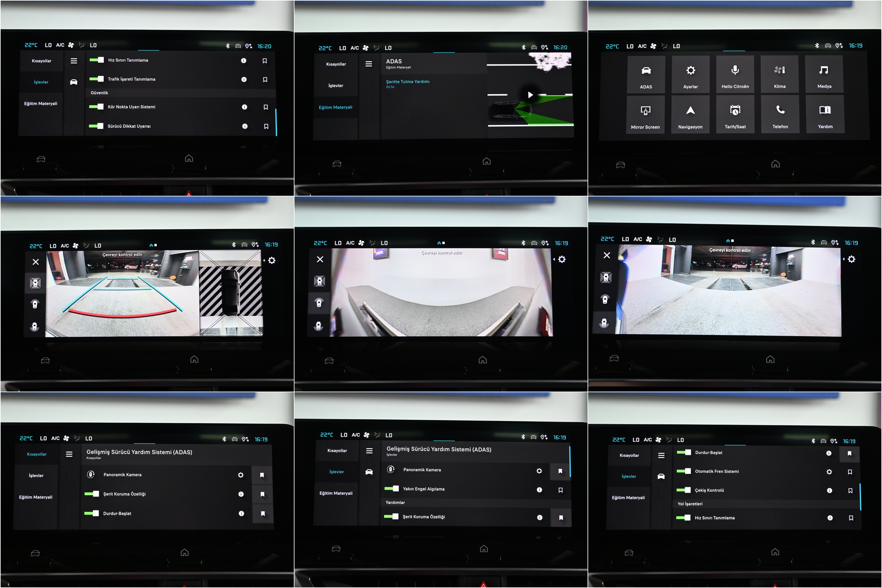The image size is (882, 588).
Task: Open hamburger menu beside the ADAS Kısayollar title
Action: click(x=69, y=454)
